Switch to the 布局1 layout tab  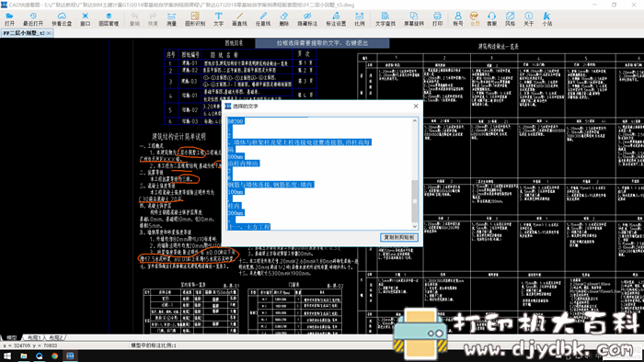33,337
